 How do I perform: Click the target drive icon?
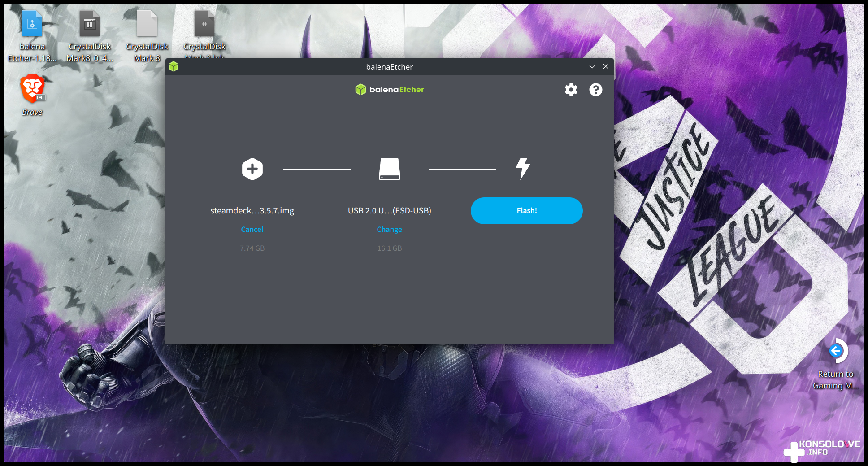pos(389,169)
